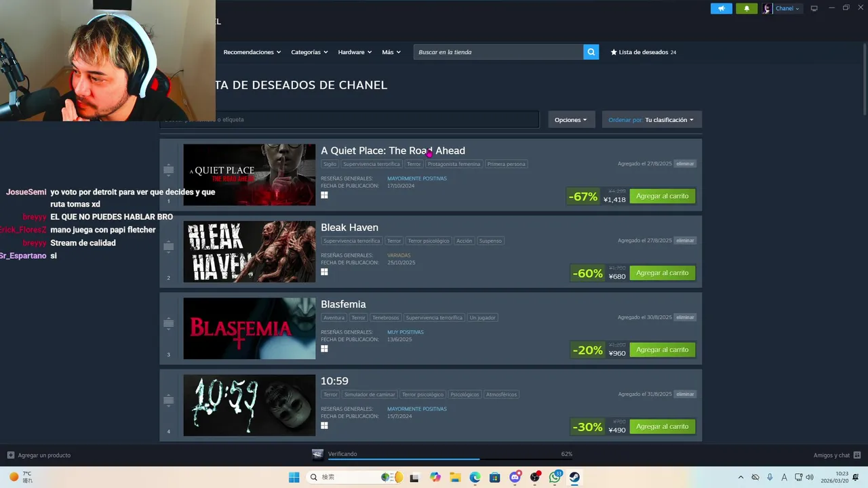Open Blasfemia cover thumbnail
868x488 pixels.
(249, 328)
